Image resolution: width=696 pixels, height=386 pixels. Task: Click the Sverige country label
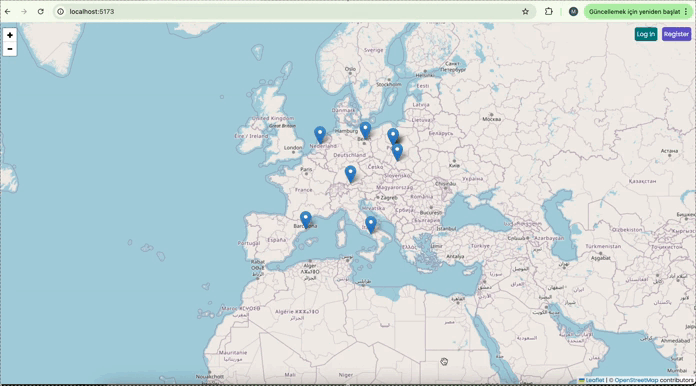click(x=374, y=50)
